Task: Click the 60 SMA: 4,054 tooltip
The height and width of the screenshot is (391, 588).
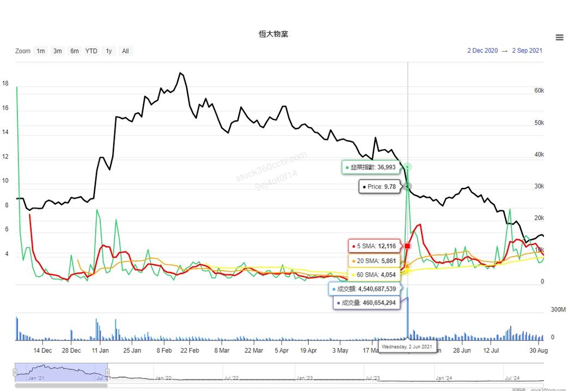Action: point(374,274)
